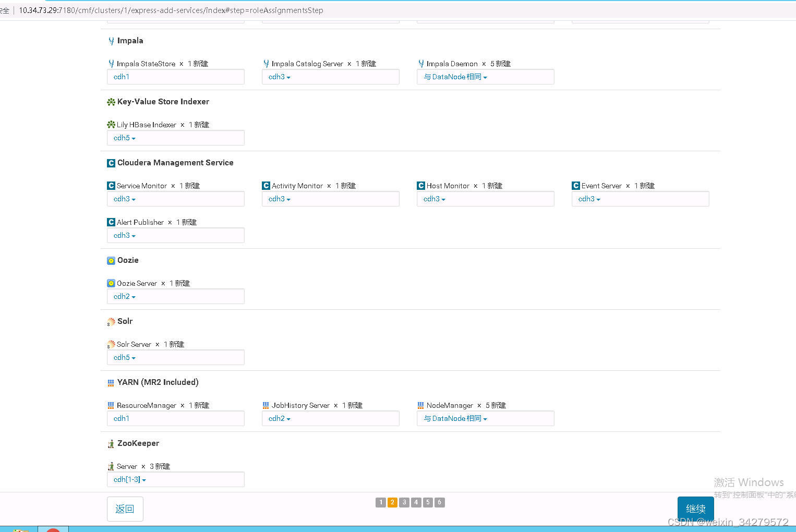Screen dimensions: 796x532
Task: Click the Solr Server role icon
Action: (x=111, y=344)
